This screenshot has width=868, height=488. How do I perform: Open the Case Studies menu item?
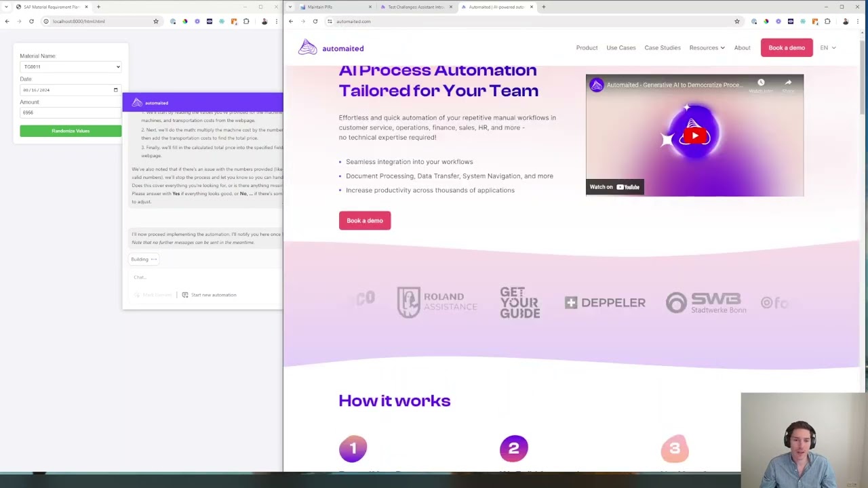pos(663,47)
